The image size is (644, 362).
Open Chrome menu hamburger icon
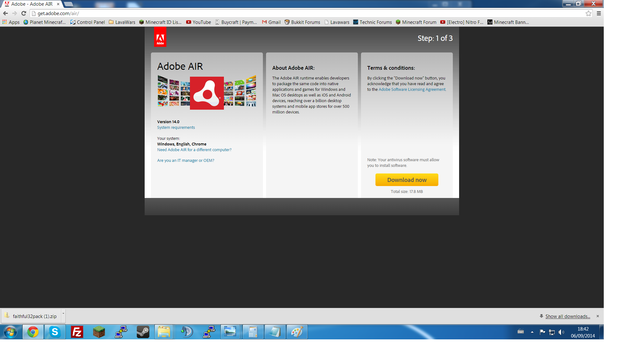599,13
